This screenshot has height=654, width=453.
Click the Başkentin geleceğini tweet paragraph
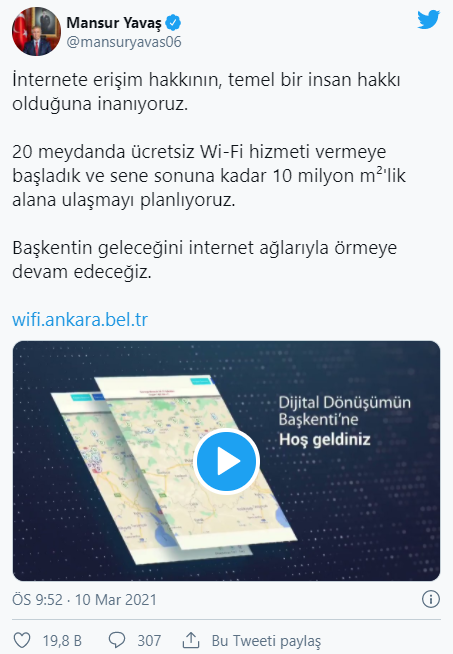[204, 259]
